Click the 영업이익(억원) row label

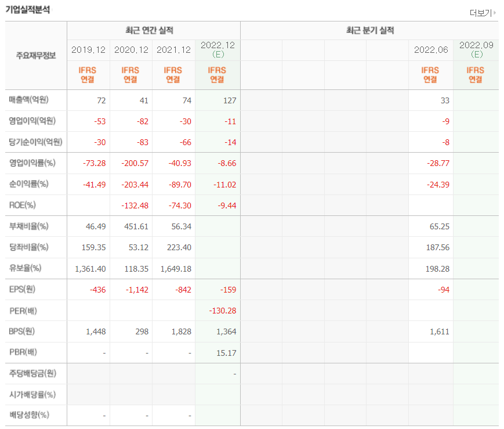tap(32, 121)
